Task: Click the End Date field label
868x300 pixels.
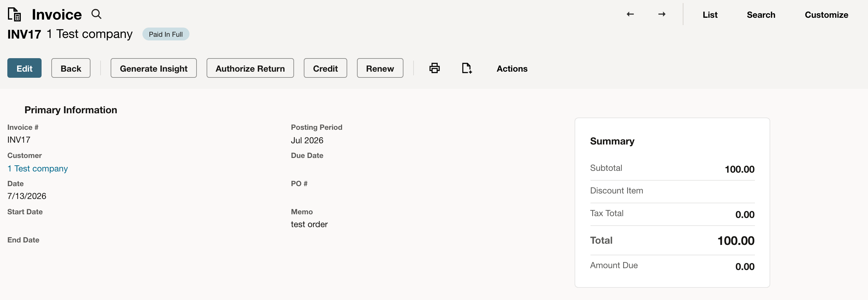Action: point(23,240)
